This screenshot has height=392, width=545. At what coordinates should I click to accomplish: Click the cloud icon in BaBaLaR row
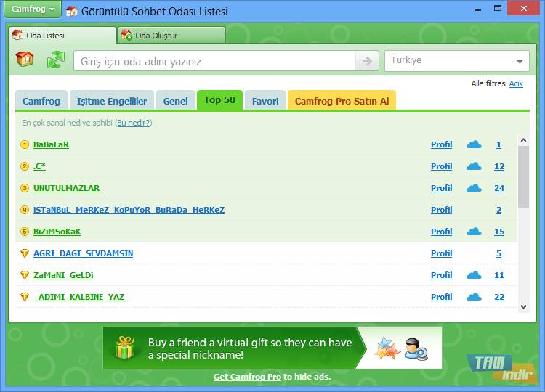pyautogui.click(x=474, y=144)
